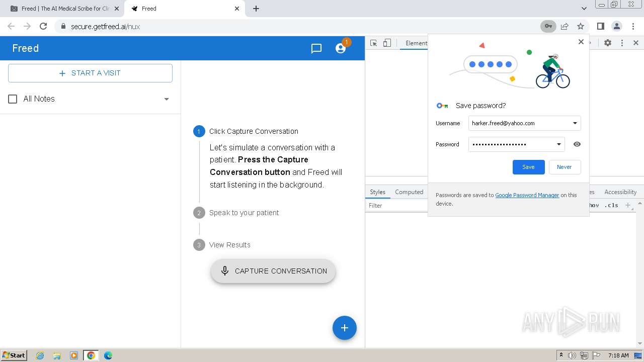The height and width of the screenshot is (362, 644).
Task: Add new style rule plus icon
Action: click(x=627, y=205)
